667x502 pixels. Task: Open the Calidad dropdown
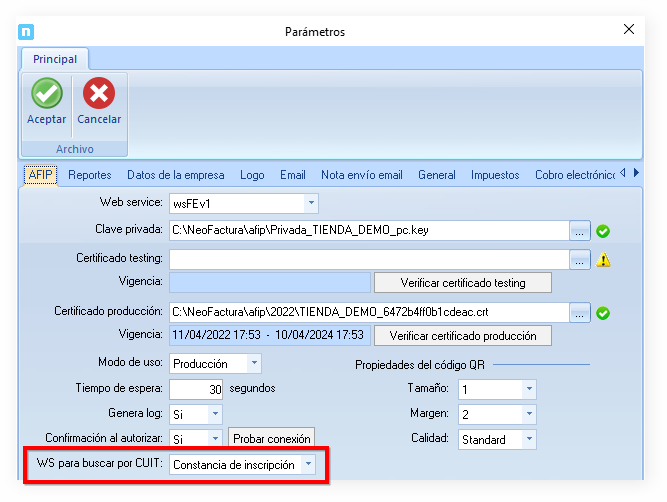point(529,439)
